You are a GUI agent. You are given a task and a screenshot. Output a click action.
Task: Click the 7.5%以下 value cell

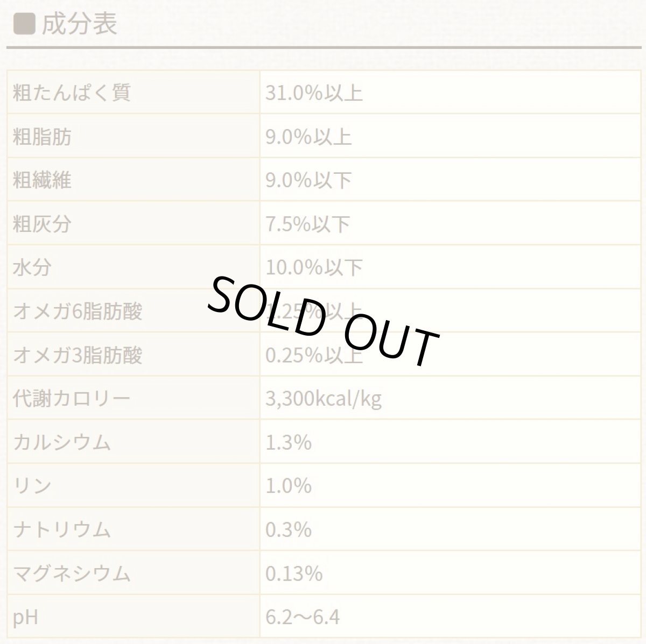(308, 224)
